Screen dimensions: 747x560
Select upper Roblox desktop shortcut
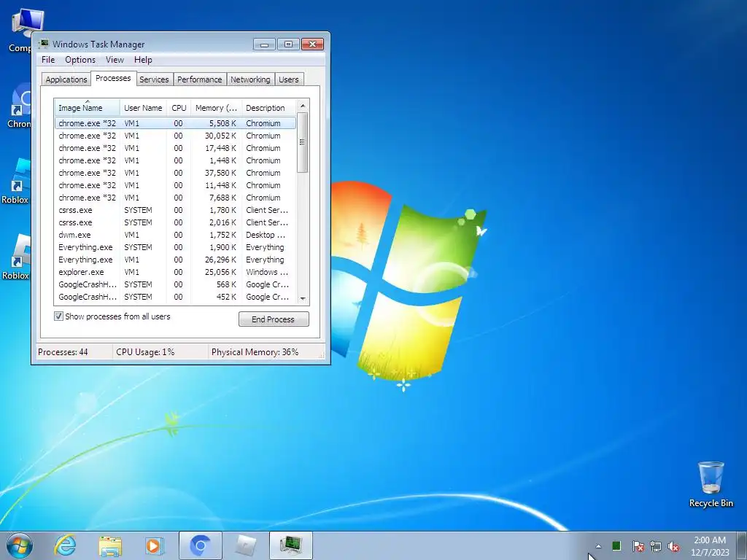click(15, 181)
